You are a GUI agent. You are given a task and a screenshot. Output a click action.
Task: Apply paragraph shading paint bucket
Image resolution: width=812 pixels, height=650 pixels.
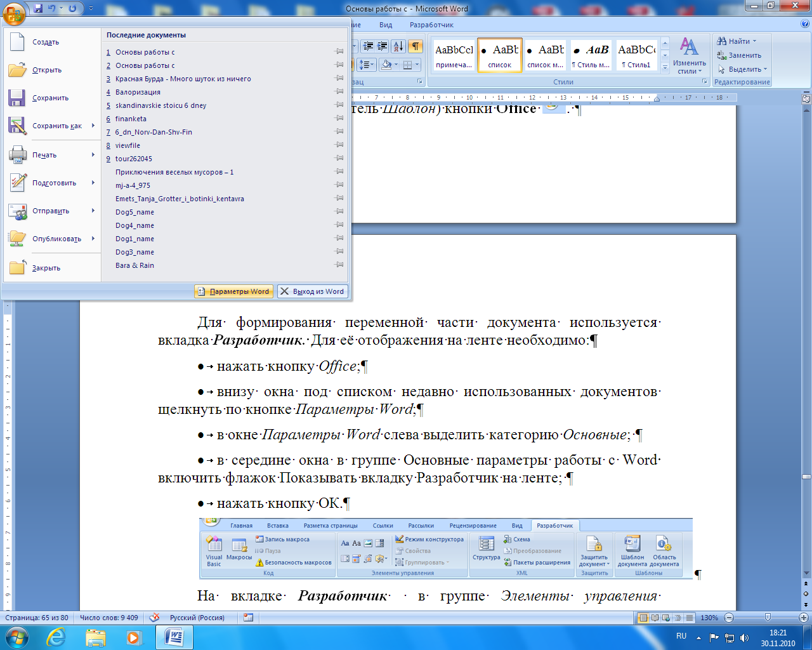coord(386,65)
